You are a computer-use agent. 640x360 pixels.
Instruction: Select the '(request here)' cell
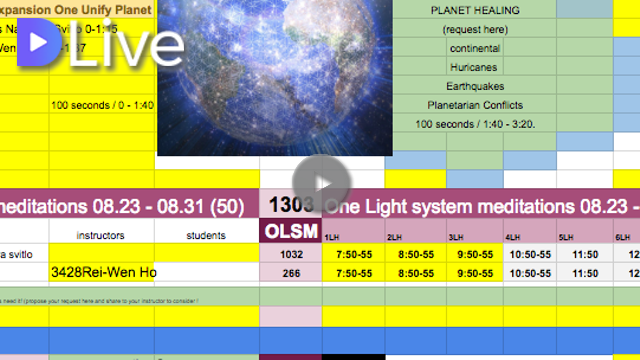click(x=475, y=29)
